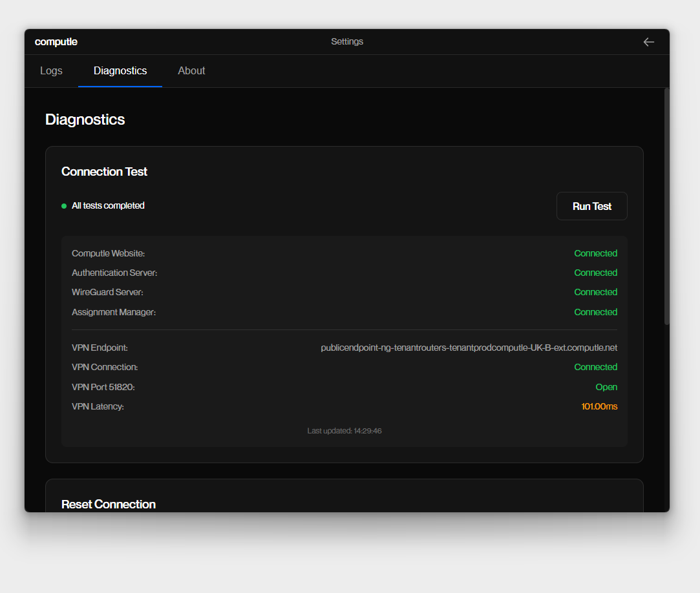Select the Diagnostics tab
This screenshot has width=700, height=593.
click(x=120, y=71)
